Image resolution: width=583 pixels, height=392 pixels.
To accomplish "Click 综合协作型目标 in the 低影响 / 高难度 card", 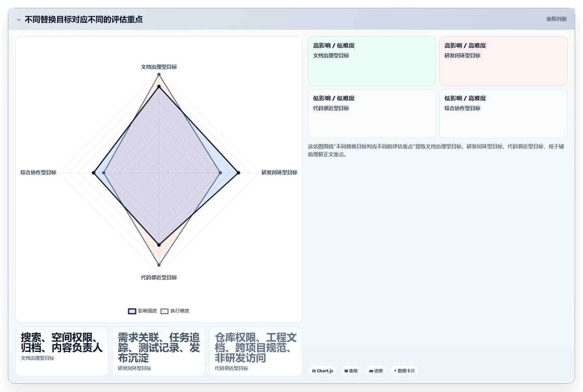I will [462, 108].
